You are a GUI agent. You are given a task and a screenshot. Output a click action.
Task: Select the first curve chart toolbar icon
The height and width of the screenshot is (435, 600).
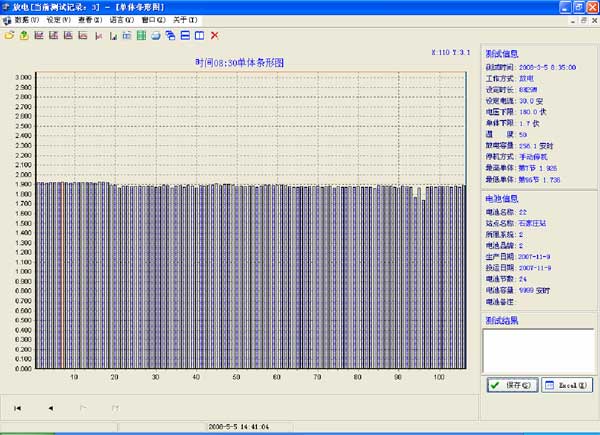39,36
